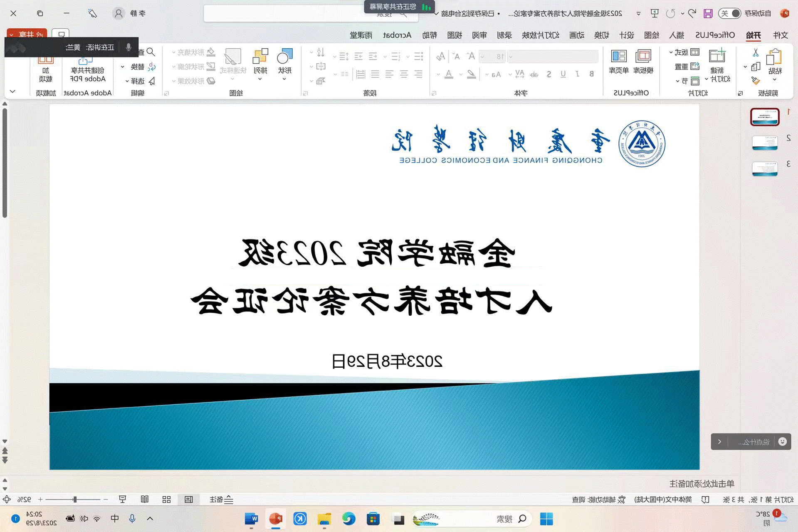Open Microsoft Edge from the taskbar
The width and height of the screenshot is (798, 532).
(348, 519)
